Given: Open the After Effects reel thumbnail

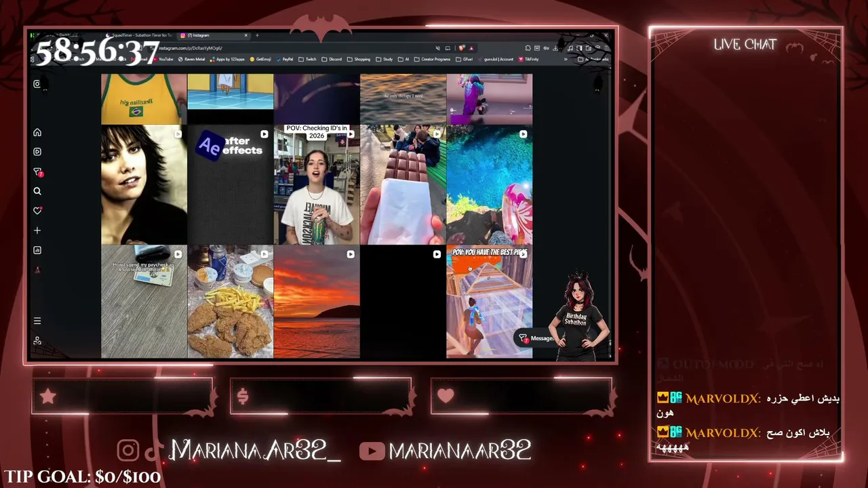Looking at the screenshot, I should pos(231,185).
